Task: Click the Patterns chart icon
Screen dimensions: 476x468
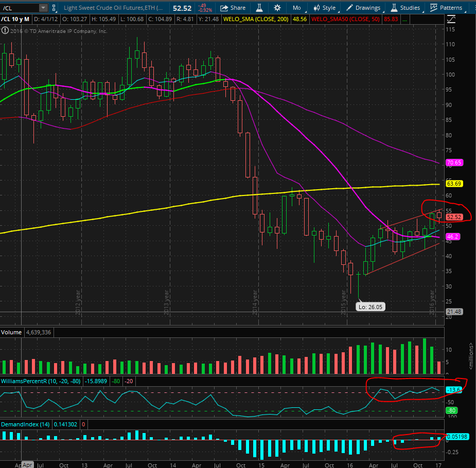Action: click(x=434, y=8)
